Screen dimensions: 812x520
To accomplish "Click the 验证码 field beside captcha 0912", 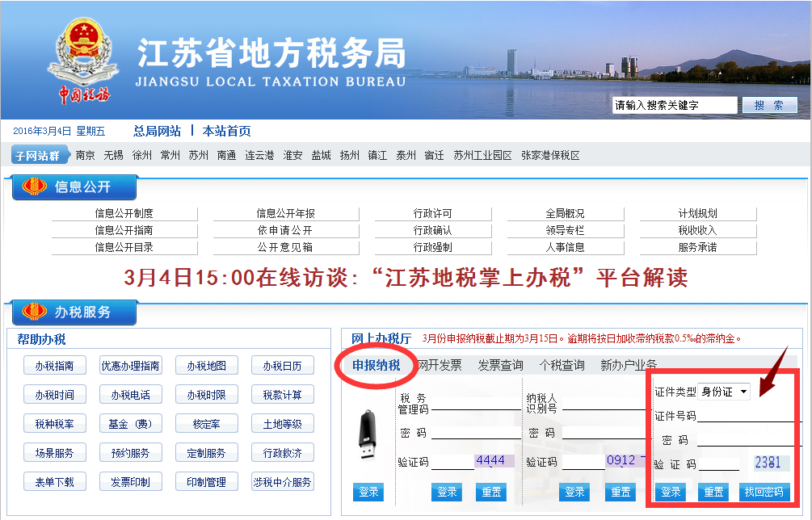I will point(583,462).
